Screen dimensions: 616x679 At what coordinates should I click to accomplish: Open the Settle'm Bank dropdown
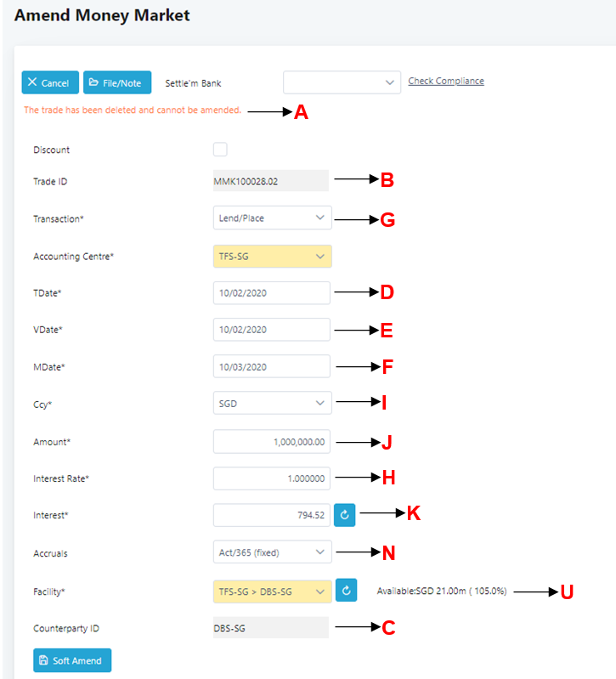[x=342, y=82]
